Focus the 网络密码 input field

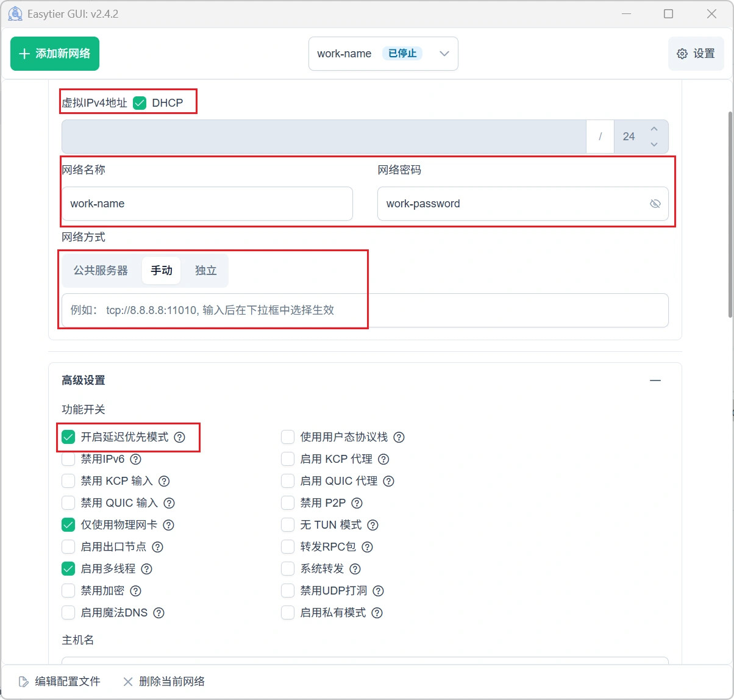[x=523, y=204]
